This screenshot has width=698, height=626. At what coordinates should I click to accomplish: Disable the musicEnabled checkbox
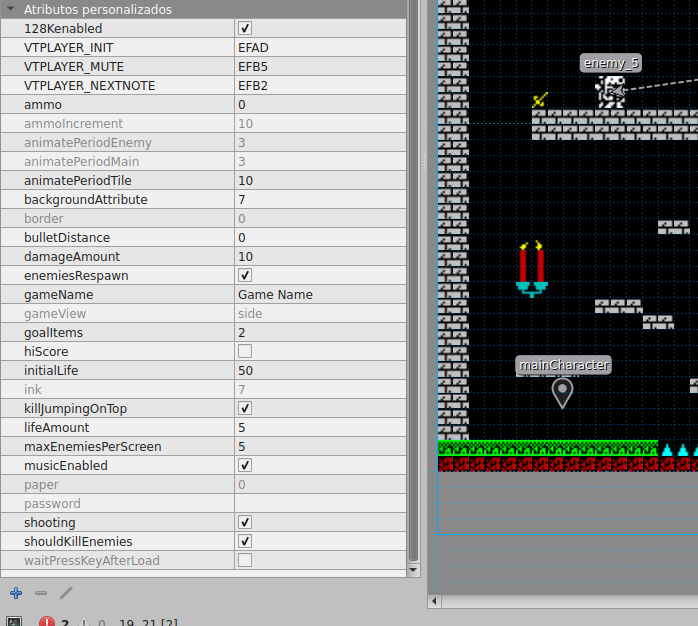coord(245,465)
